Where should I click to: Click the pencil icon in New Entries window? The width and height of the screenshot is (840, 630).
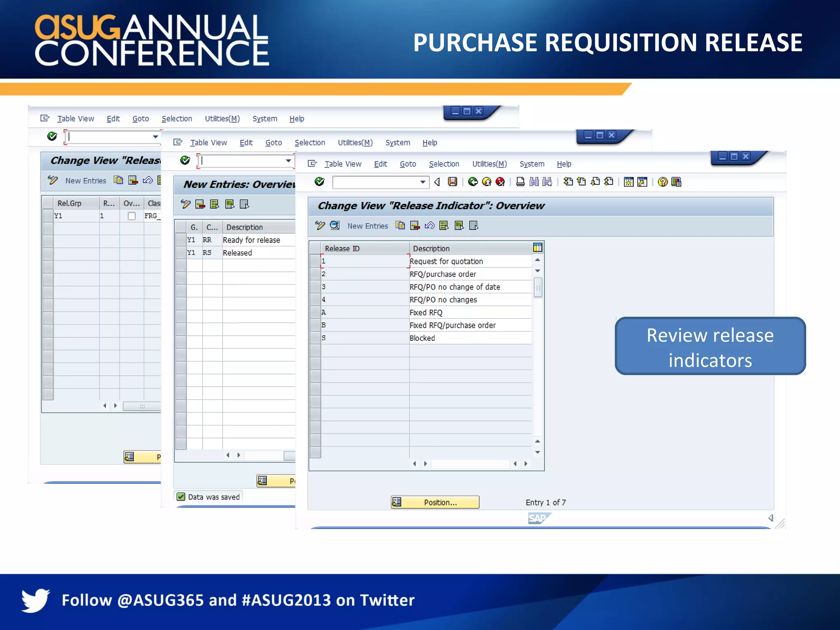[186, 204]
